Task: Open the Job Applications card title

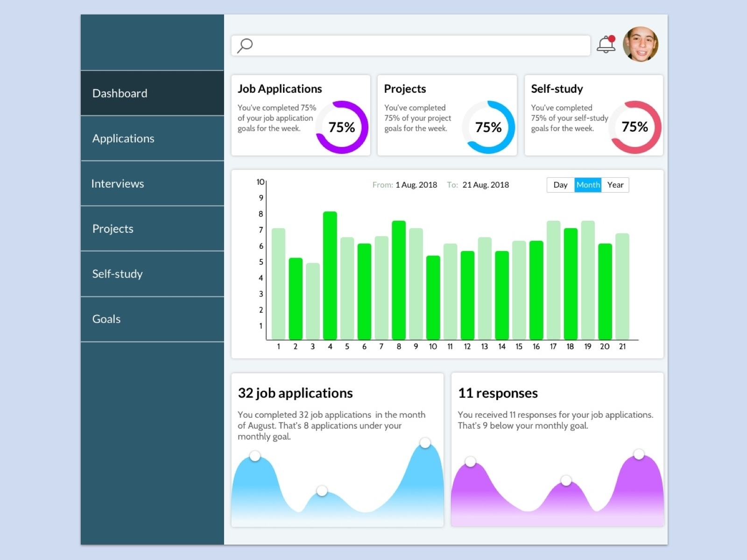Action: tap(280, 89)
